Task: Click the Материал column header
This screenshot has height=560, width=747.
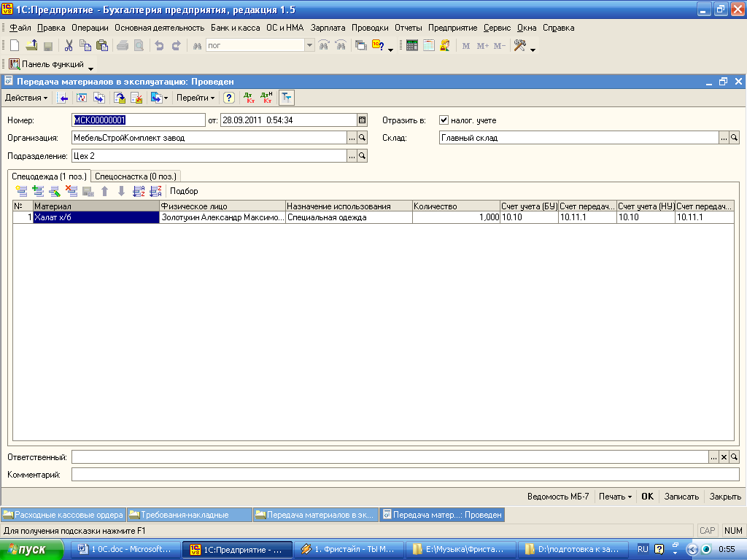Action: click(96, 206)
